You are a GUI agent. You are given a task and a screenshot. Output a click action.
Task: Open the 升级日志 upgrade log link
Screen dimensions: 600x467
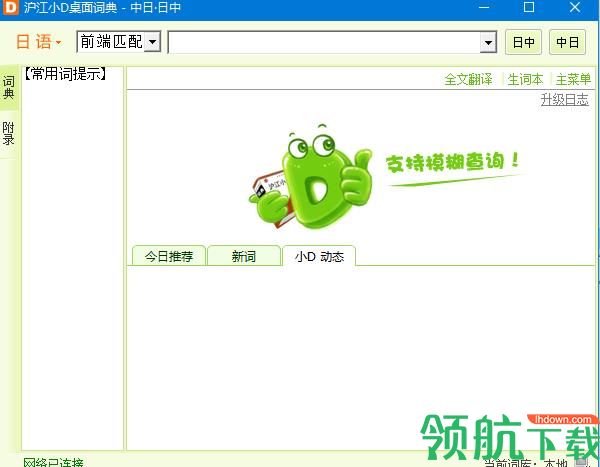[564, 100]
